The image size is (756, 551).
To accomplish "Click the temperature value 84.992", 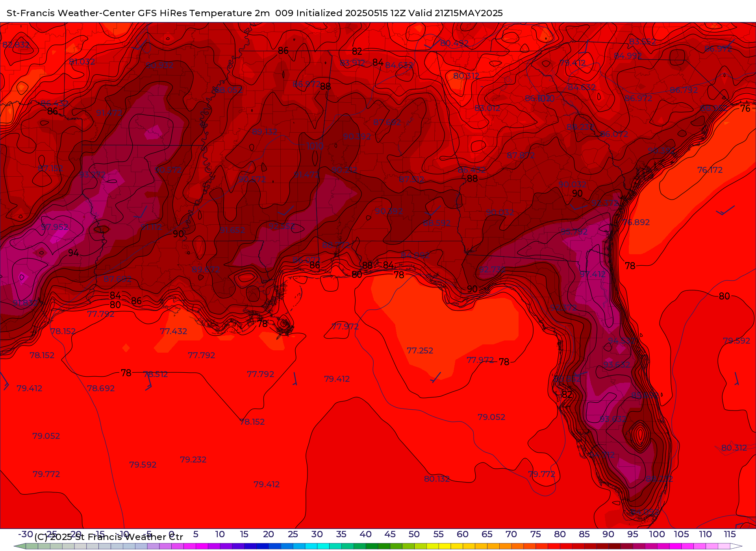I will pyautogui.click(x=628, y=56).
